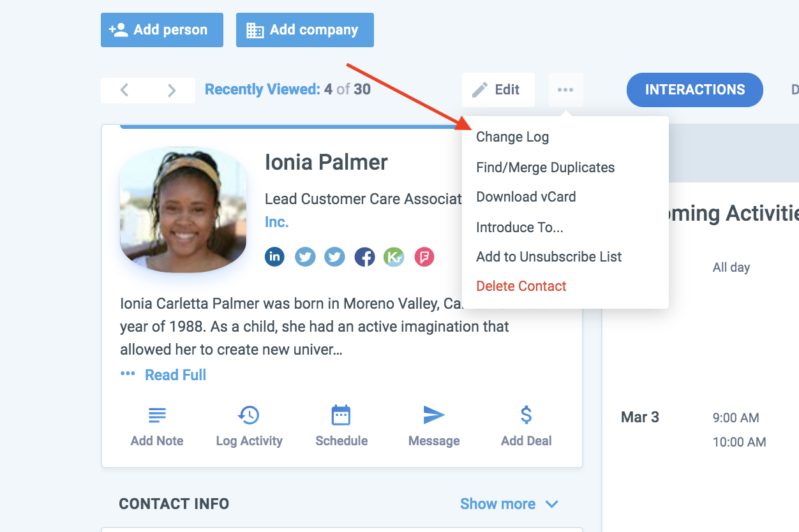Log an activity with the clock icon

[249, 416]
